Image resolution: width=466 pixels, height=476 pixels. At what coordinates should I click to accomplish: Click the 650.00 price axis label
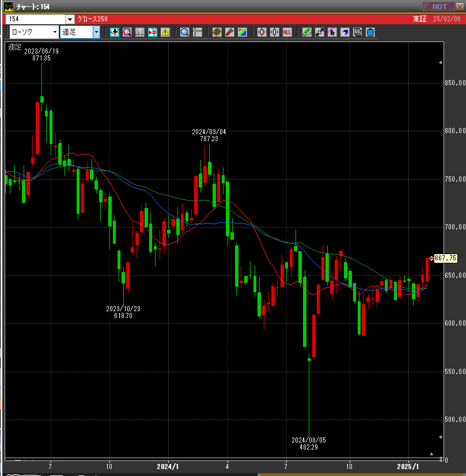455,275
